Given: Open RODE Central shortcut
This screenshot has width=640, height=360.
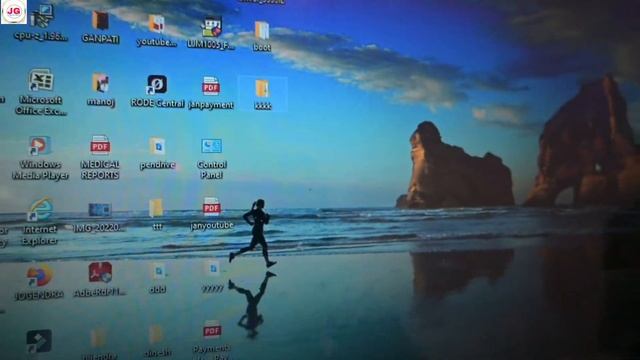Looking at the screenshot, I should pyautogui.click(x=157, y=91).
